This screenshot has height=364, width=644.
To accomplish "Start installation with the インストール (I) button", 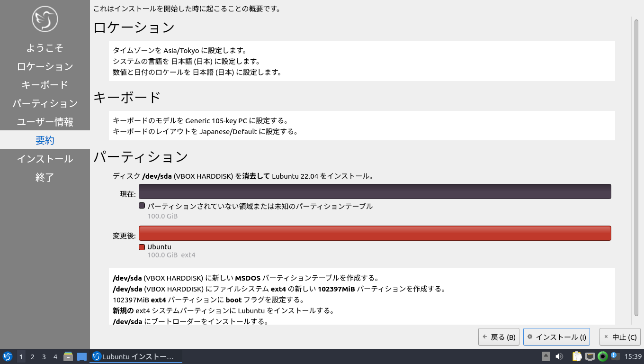I will [x=556, y=337].
